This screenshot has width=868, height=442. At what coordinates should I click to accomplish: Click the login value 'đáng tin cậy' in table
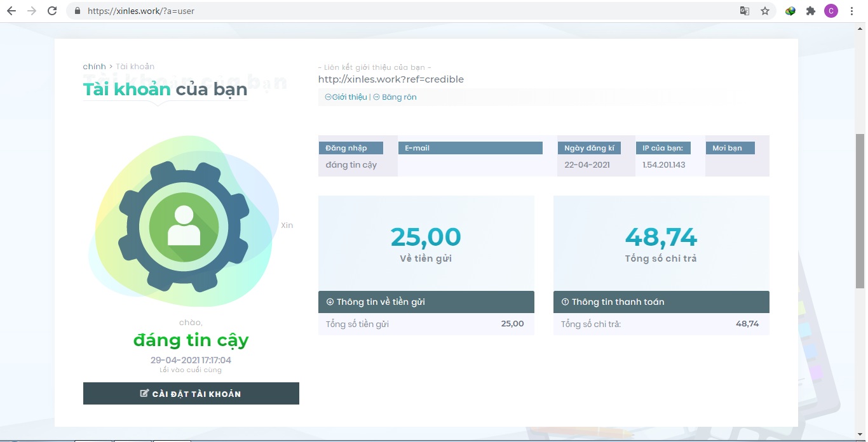(x=351, y=165)
